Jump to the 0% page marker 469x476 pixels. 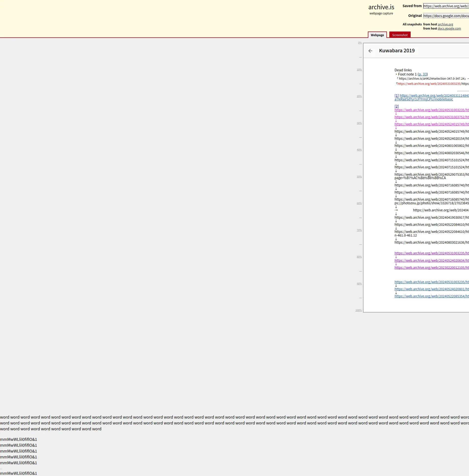point(360,43)
